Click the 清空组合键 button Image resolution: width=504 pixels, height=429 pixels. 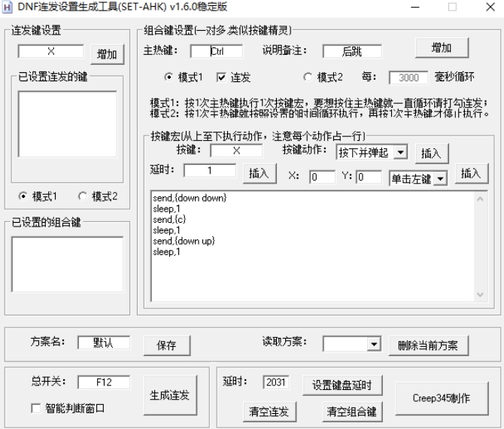tap(352, 411)
